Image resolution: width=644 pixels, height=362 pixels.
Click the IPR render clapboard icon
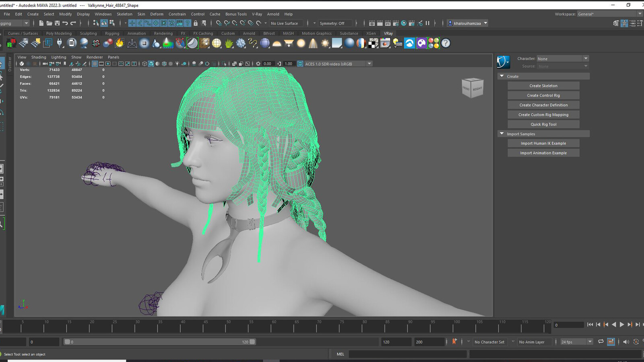[x=388, y=23]
